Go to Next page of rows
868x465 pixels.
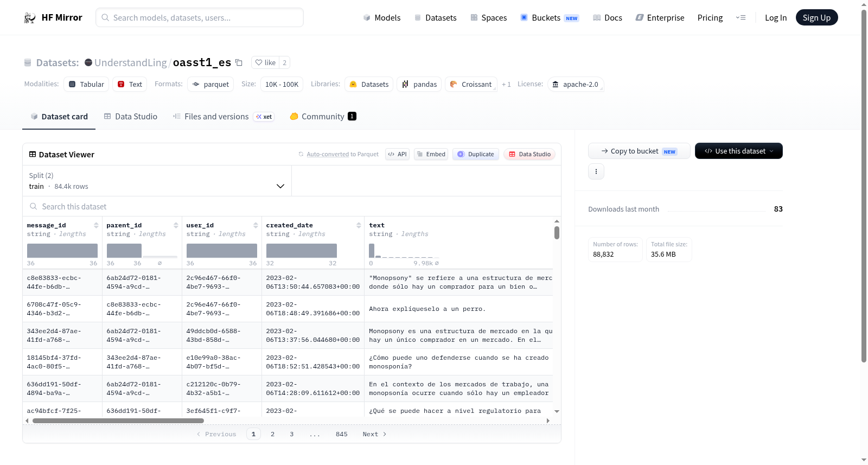374,434
